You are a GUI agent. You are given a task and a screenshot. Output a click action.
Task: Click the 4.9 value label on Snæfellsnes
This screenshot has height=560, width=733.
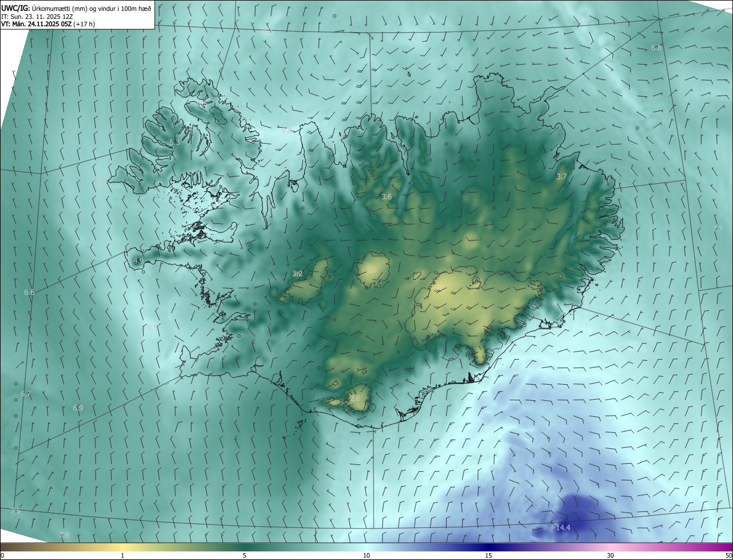(138, 261)
